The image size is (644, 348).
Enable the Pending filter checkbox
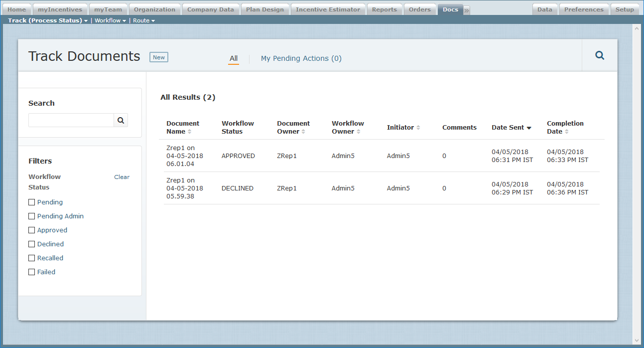(32, 202)
